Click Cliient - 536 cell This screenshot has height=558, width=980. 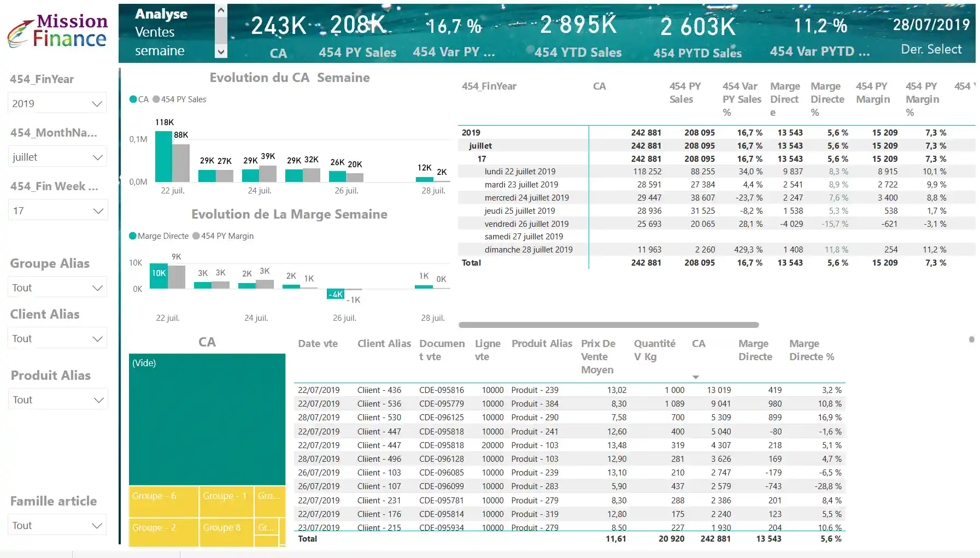click(x=379, y=404)
